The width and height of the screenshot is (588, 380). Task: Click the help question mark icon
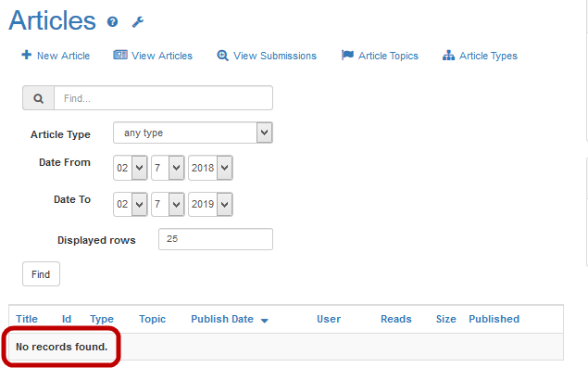point(113,21)
